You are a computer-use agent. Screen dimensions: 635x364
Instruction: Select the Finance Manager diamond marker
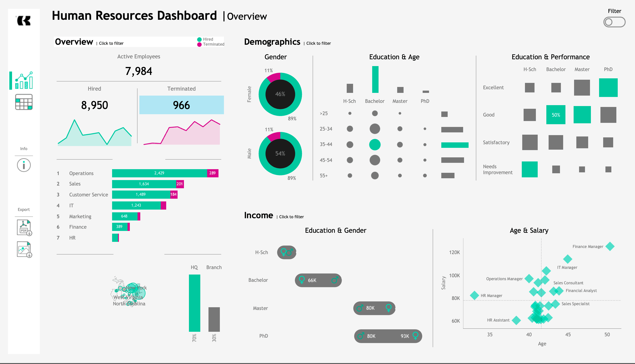[610, 247]
